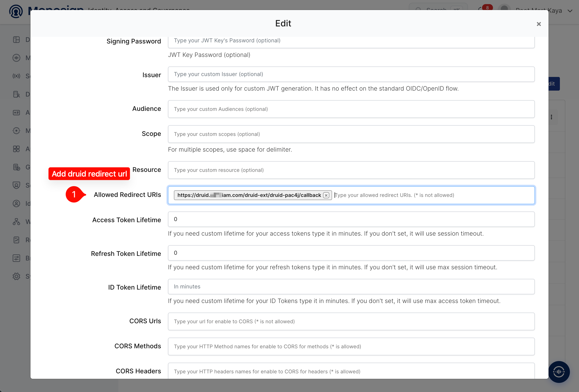Open the three-dot more options menu
Image resolution: width=579 pixels, height=392 pixels.
pyautogui.click(x=551, y=117)
